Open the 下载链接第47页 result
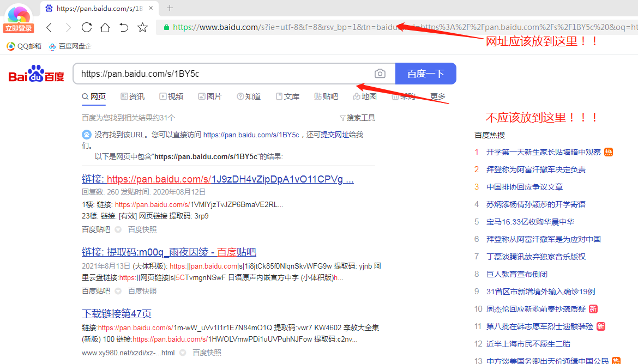 point(116,313)
